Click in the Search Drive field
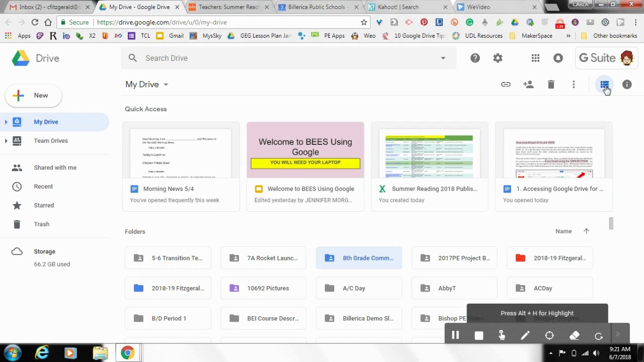Screen dimensions: 644x362 coord(288,58)
